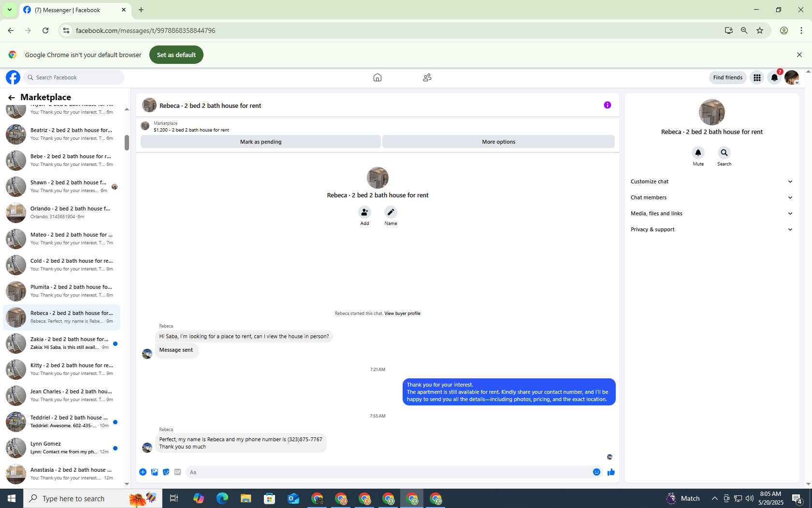Open Microsoft Edge from taskbar
The image size is (812, 508).
pyautogui.click(x=222, y=498)
